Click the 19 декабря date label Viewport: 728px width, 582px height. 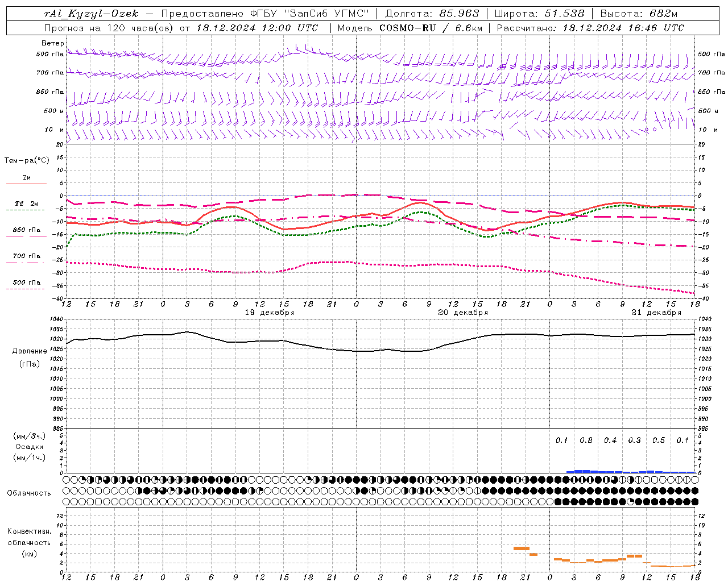tap(270, 313)
